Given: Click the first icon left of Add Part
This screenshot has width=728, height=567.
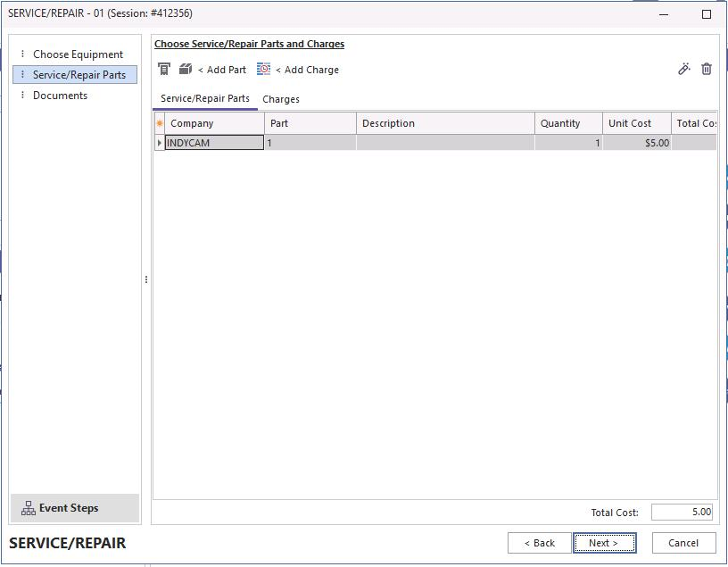Looking at the screenshot, I should pyautogui.click(x=164, y=70).
